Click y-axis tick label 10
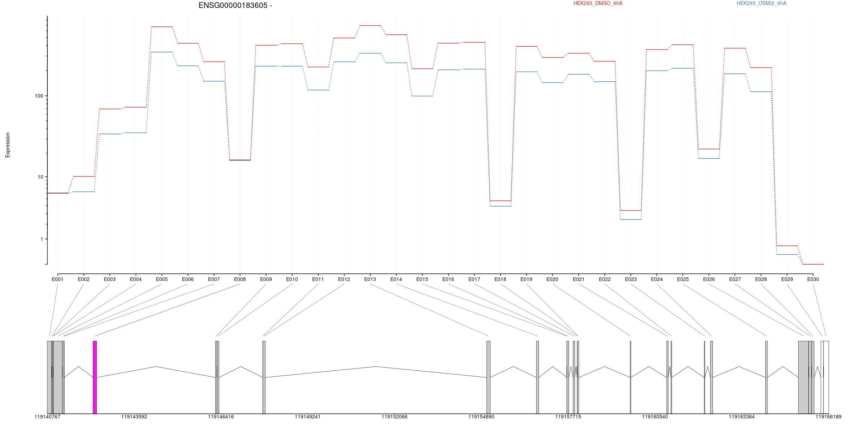Image resolution: width=868 pixels, height=434 pixels. click(40, 177)
